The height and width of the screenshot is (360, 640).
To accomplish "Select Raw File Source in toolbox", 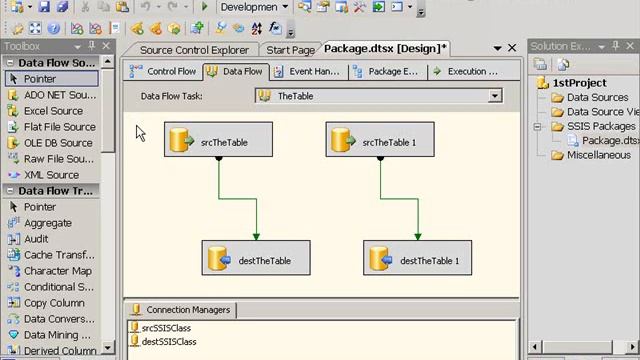I will click(52, 159).
